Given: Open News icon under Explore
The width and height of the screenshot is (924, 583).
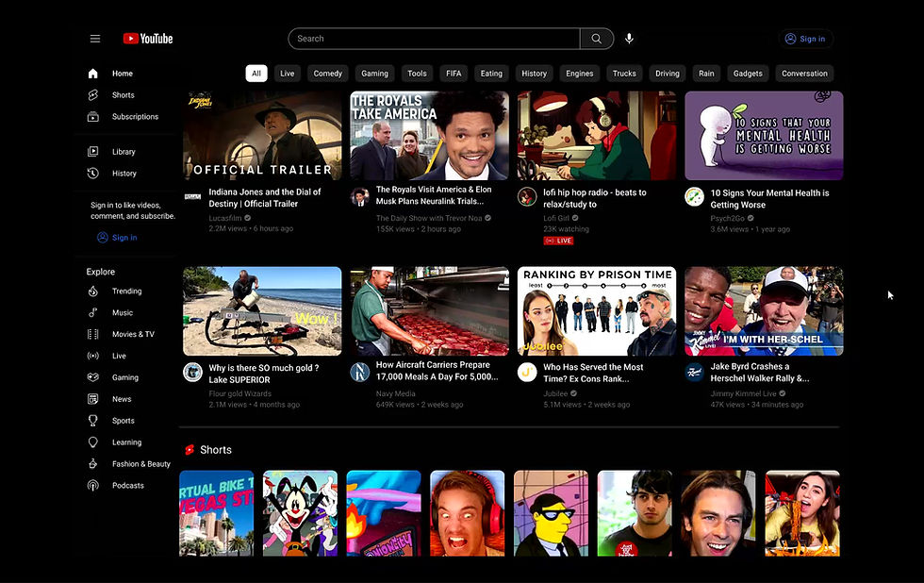Looking at the screenshot, I should [x=93, y=399].
